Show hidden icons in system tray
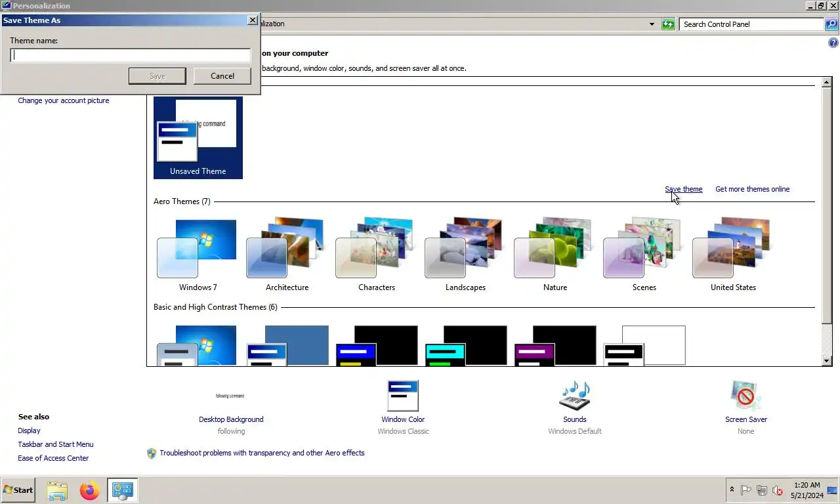Viewport: 840px width, 504px height. point(732,490)
